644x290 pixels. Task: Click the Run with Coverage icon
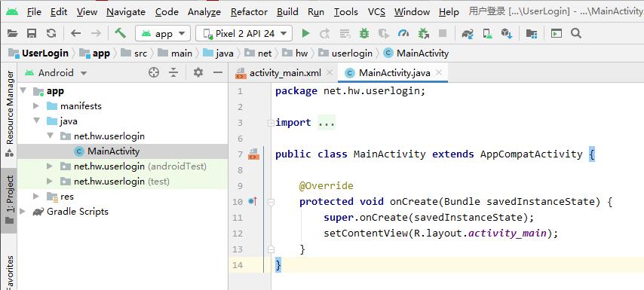(384, 34)
